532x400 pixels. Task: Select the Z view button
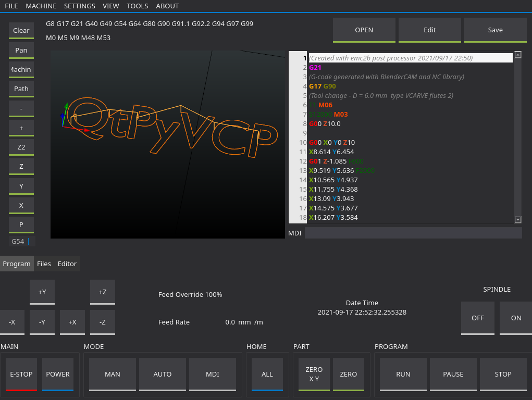click(x=21, y=167)
